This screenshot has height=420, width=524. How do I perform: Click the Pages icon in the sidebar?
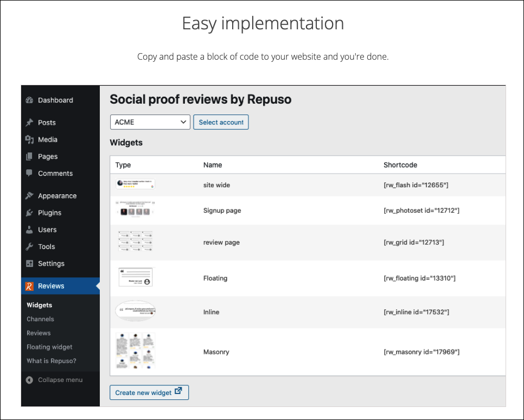coord(30,156)
